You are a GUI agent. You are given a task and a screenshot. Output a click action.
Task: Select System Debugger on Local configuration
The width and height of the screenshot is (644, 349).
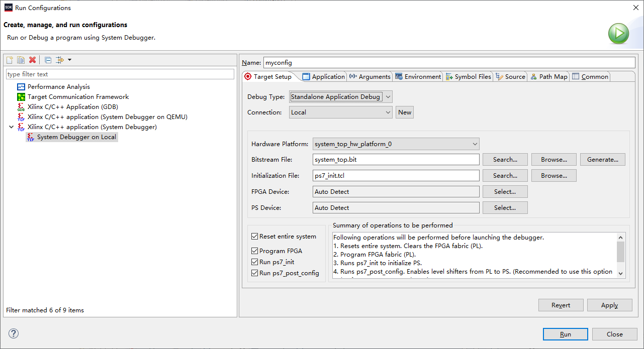pos(76,137)
